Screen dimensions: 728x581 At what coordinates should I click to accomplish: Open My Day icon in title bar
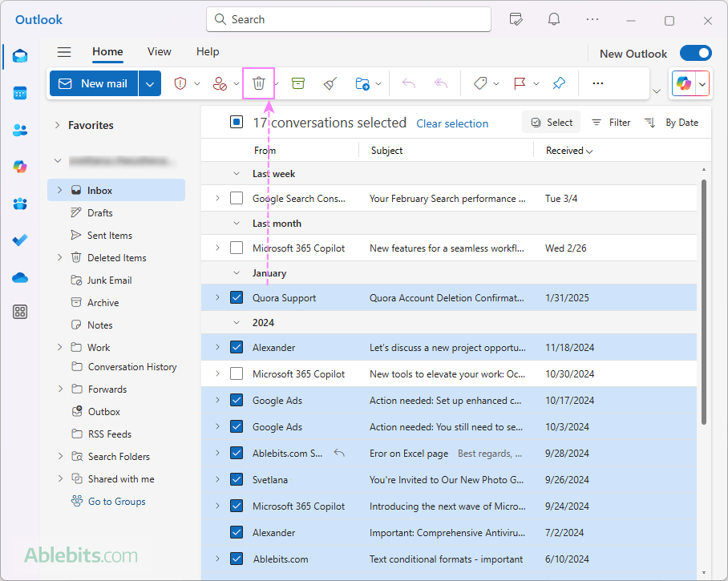coord(516,19)
